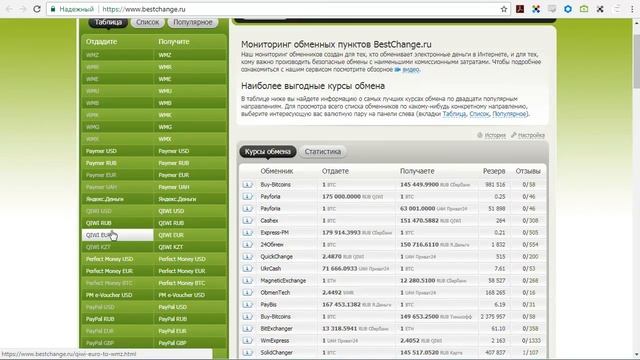Image resolution: width=640 pixels, height=360 pixels.
Task: Select QIWI RUB in the Получите column
Action: (190, 223)
